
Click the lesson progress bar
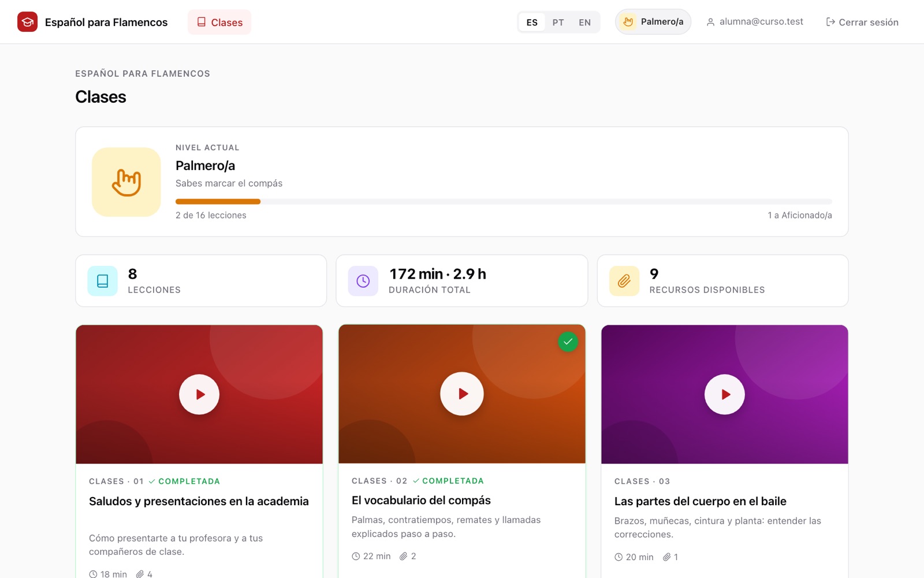[504, 202]
